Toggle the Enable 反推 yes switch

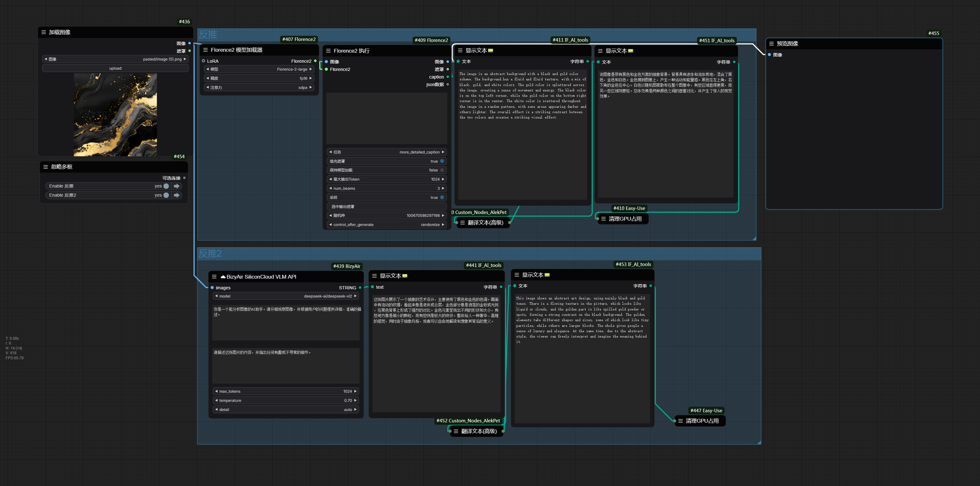[166, 186]
